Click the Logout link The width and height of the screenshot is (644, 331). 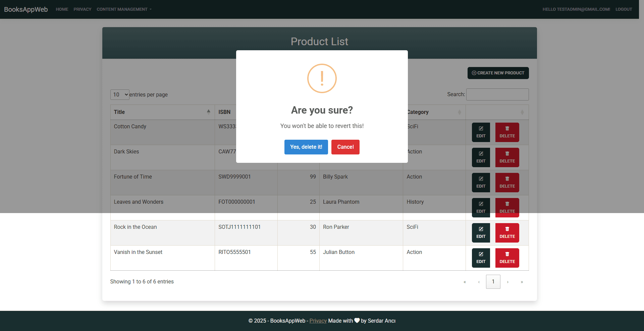[x=624, y=9]
